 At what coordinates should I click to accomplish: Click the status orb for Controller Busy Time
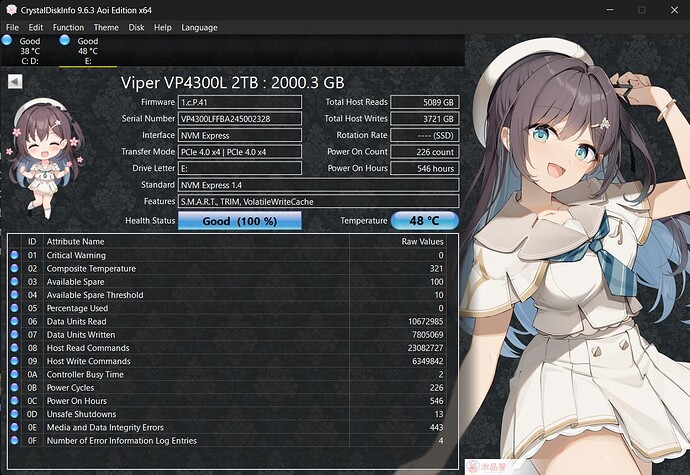15,374
